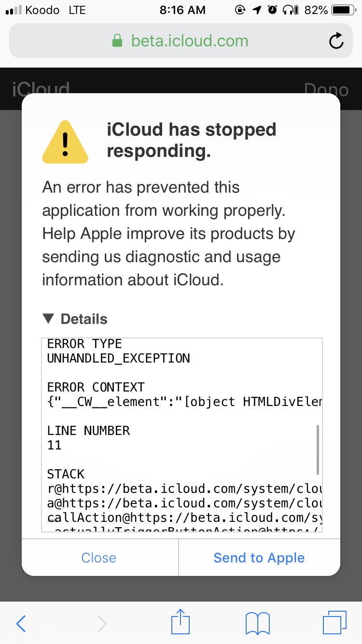Tap the iCloud header title
Image resolution: width=362 pixels, height=644 pixels.
(x=41, y=89)
